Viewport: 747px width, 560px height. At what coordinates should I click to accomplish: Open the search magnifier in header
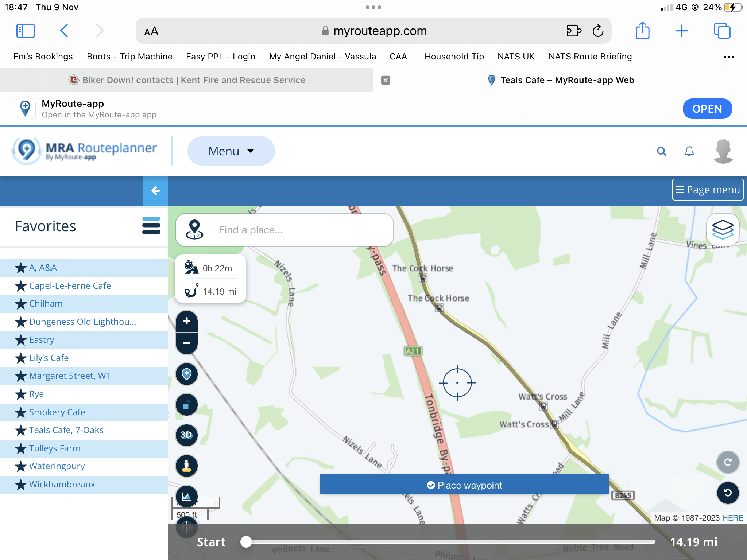point(662,151)
